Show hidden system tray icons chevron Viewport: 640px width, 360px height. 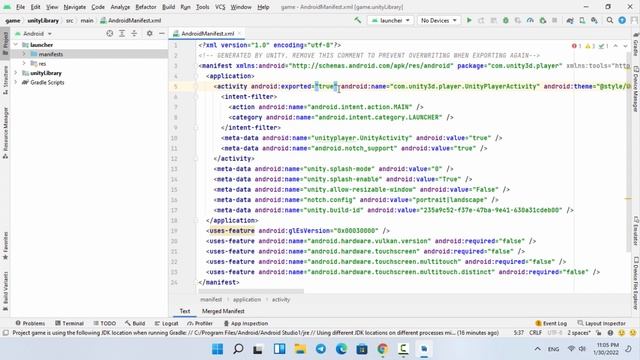(538, 349)
